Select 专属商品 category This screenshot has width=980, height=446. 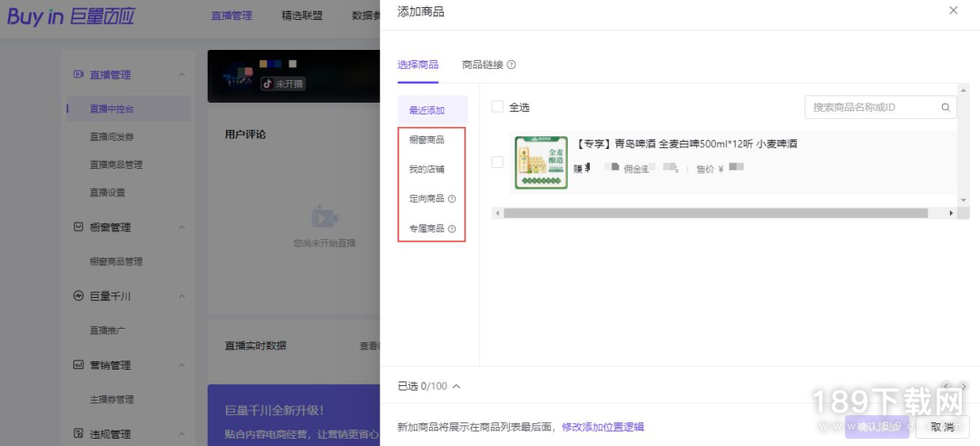click(x=426, y=229)
